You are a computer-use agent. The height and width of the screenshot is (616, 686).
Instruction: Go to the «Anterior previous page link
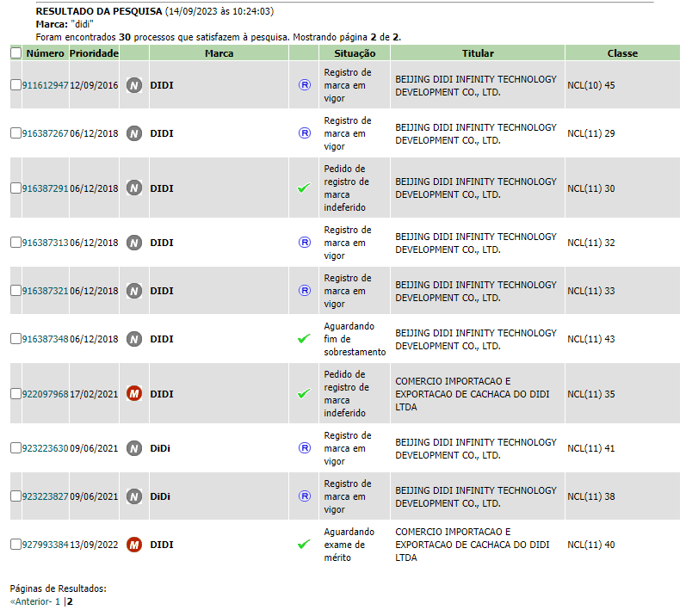point(31,601)
